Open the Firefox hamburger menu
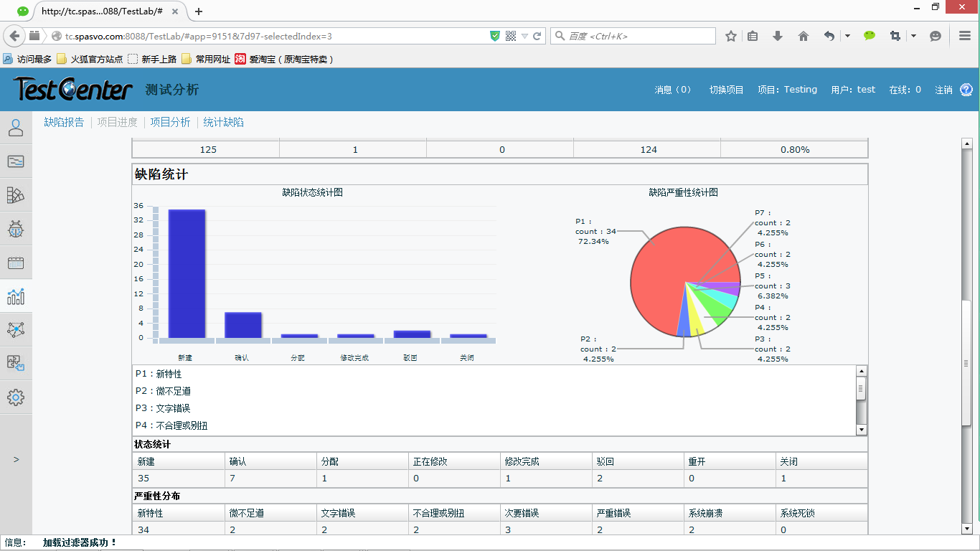This screenshot has width=980, height=551. [964, 35]
